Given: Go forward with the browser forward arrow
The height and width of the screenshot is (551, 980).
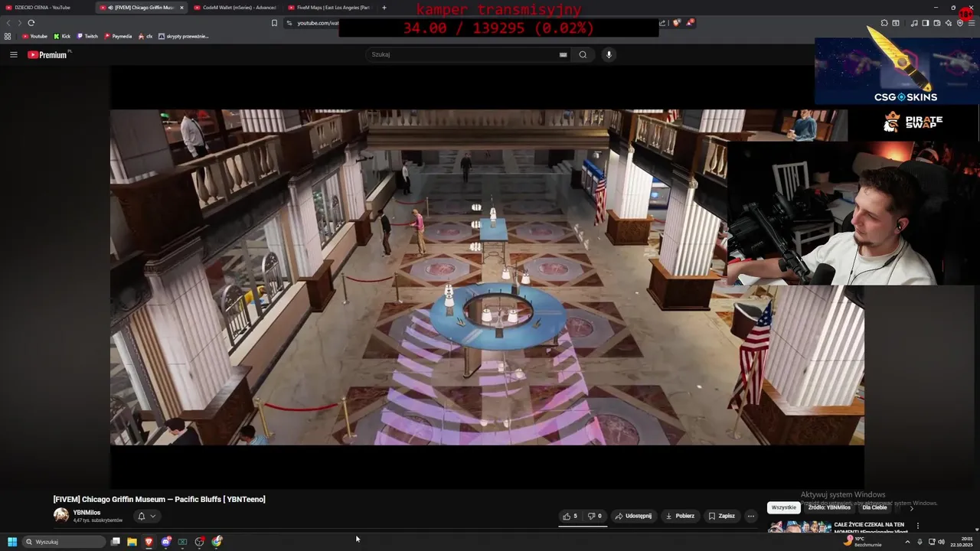Looking at the screenshot, I should pyautogui.click(x=20, y=23).
